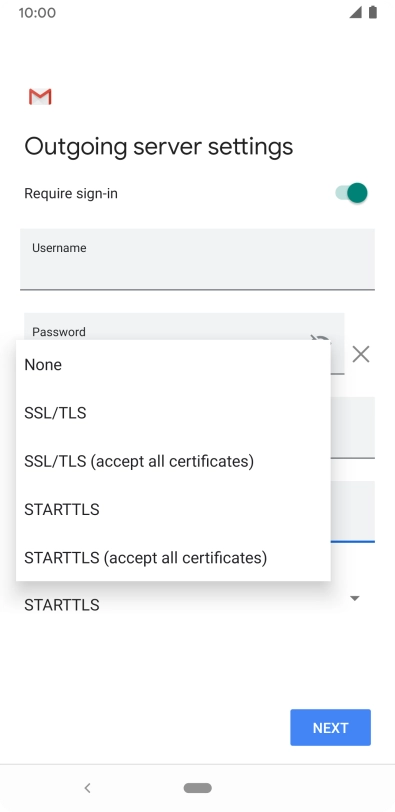Tap the home pill navigation button

tap(197, 788)
